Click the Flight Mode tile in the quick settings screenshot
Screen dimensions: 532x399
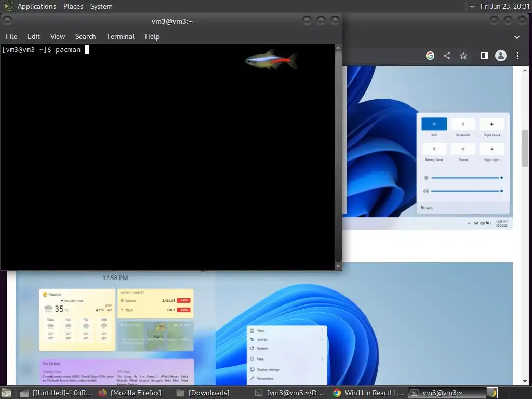click(491, 124)
